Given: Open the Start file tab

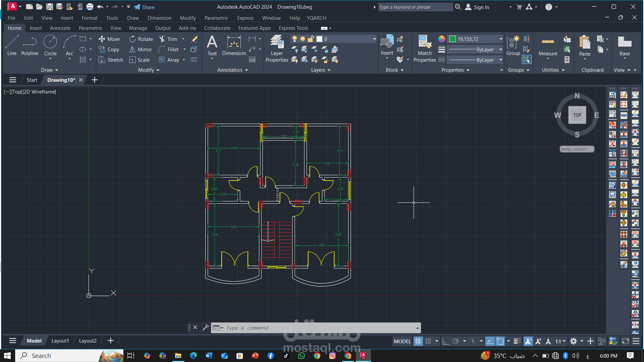Looking at the screenshot, I should pos(32,80).
